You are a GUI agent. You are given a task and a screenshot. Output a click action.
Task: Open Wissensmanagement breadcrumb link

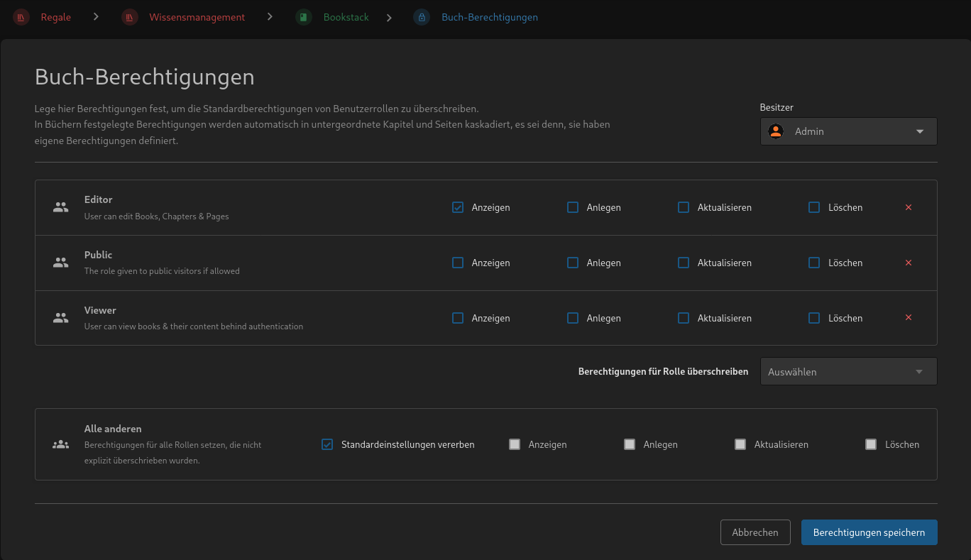(x=197, y=17)
